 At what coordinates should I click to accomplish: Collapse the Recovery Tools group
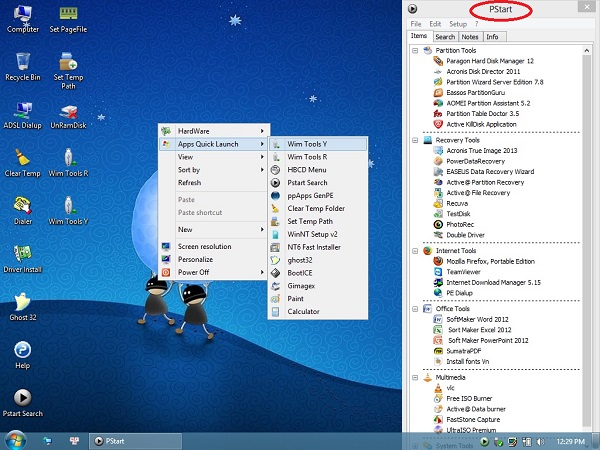(415, 140)
